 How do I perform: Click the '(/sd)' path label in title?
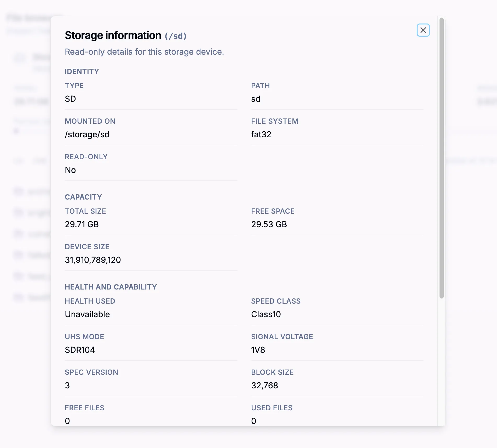click(x=176, y=36)
